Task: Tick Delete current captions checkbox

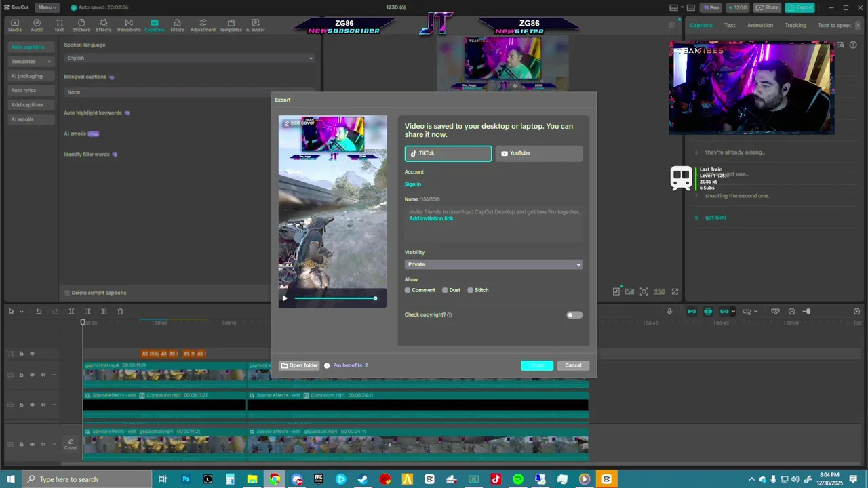Action: 67,293
